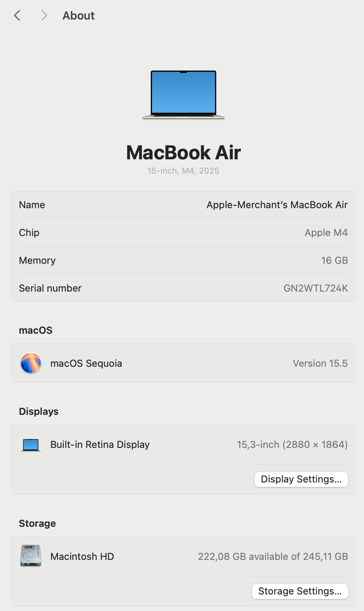Click the macOS Sequoia version row
The image size is (364, 611).
click(184, 363)
